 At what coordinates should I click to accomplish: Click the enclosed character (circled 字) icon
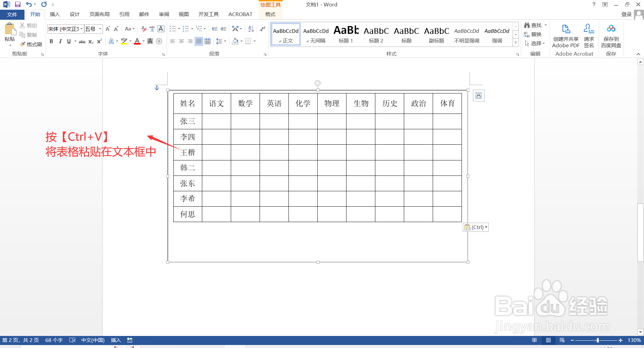tap(159, 41)
